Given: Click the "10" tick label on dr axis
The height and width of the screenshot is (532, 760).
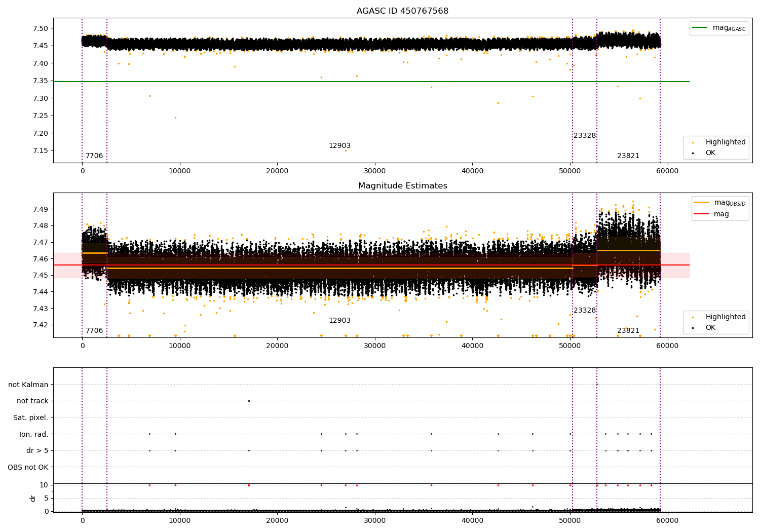Looking at the screenshot, I should (x=44, y=485).
